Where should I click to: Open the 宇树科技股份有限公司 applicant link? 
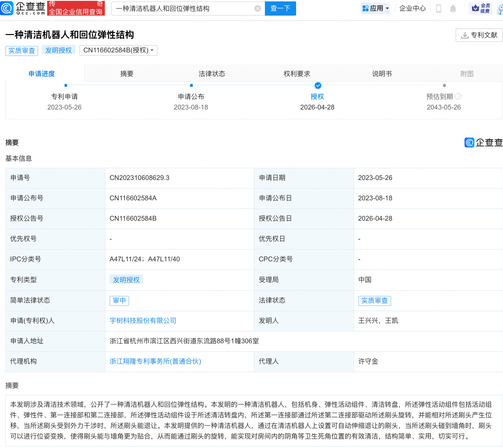(x=142, y=320)
